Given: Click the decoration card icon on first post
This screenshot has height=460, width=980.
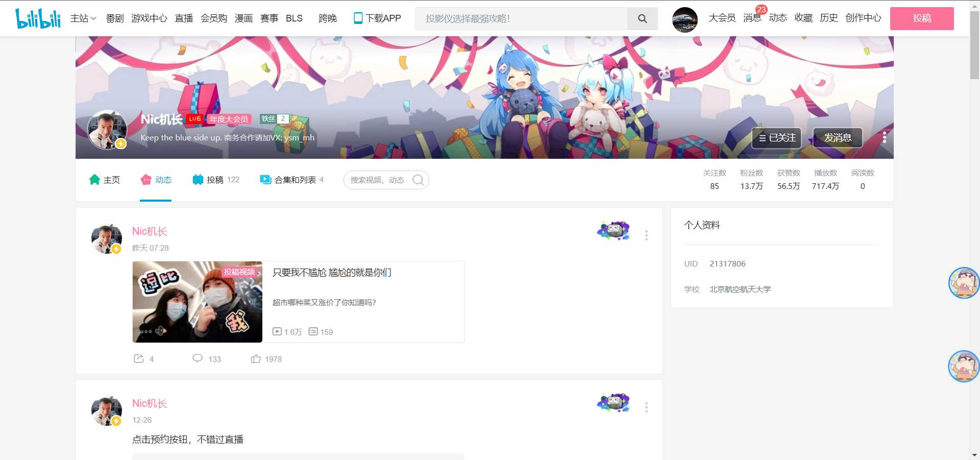Looking at the screenshot, I should [614, 231].
